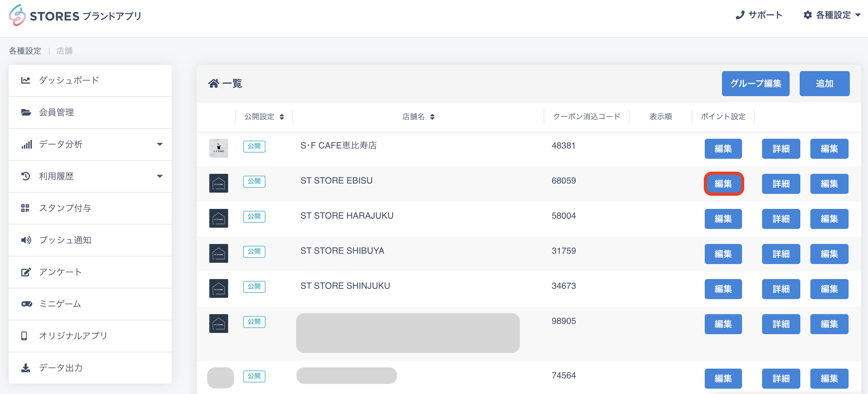The height and width of the screenshot is (394, 868).
Task: Click the stamp QR code icon
Action: coord(25,208)
